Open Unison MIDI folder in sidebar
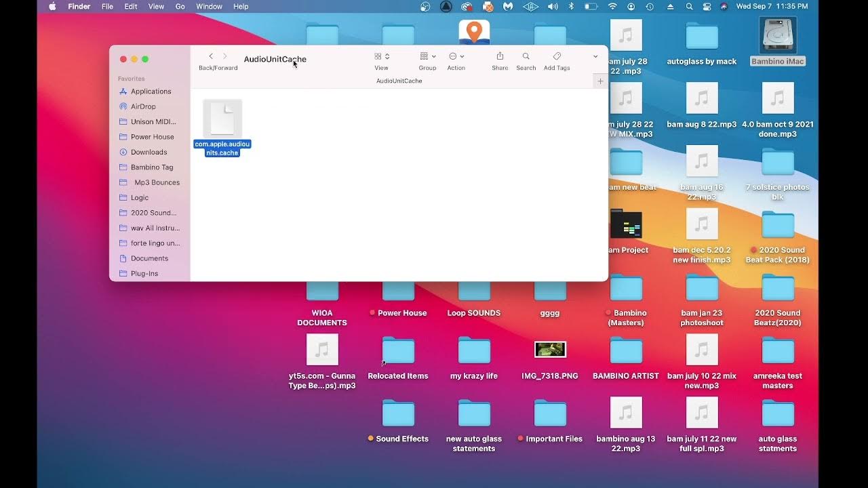The height and width of the screenshot is (488, 868). pyautogui.click(x=153, y=122)
